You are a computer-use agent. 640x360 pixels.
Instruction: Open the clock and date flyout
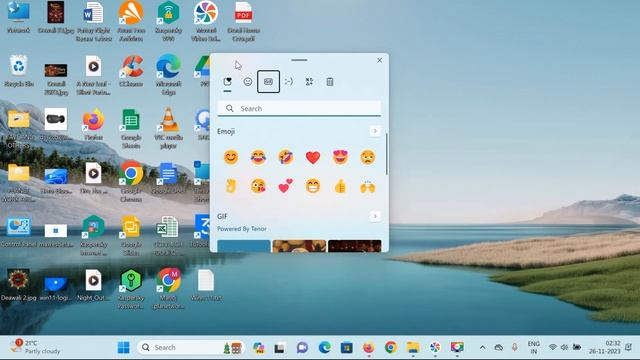point(605,347)
